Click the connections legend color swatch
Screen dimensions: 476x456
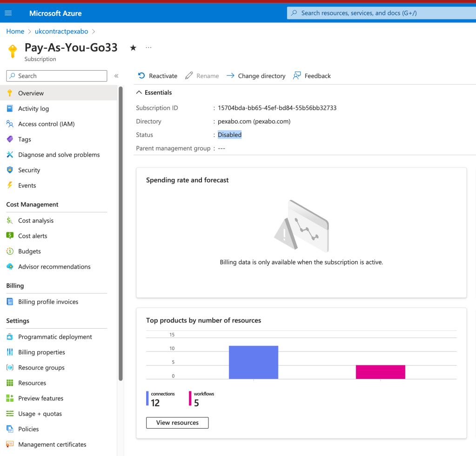pyautogui.click(x=147, y=398)
